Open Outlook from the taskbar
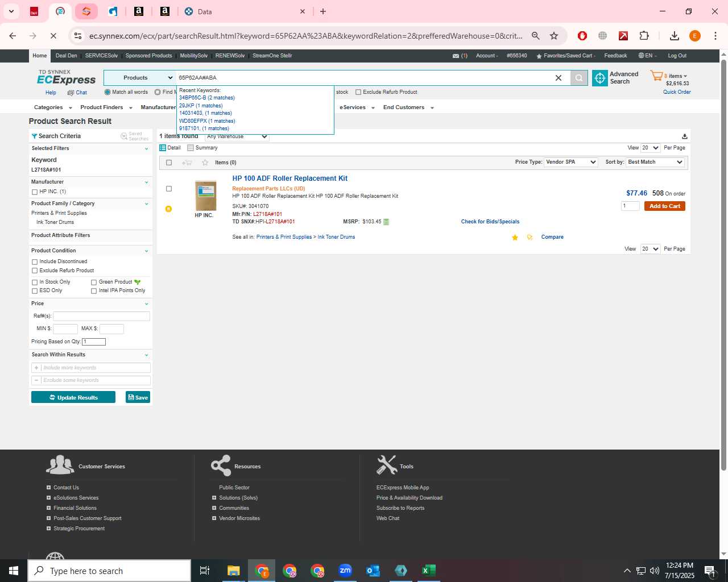The width and height of the screenshot is (728, 582). tap(373, 571)
